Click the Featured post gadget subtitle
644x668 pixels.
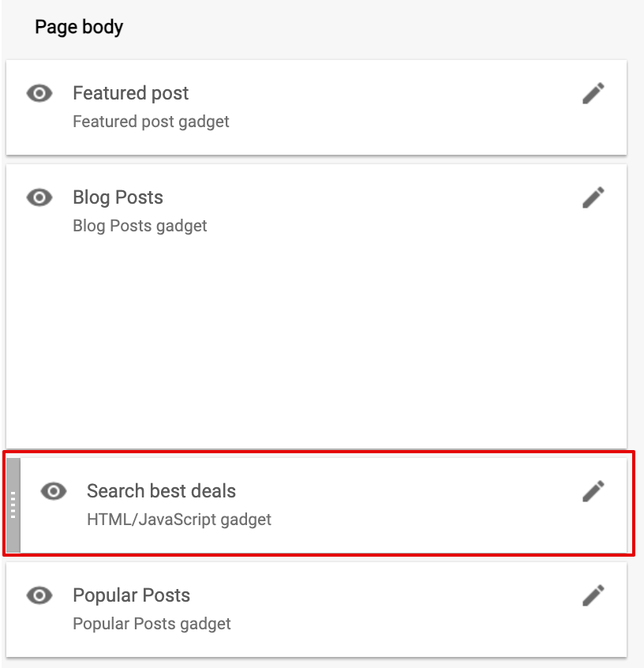[x=151, y=122]
